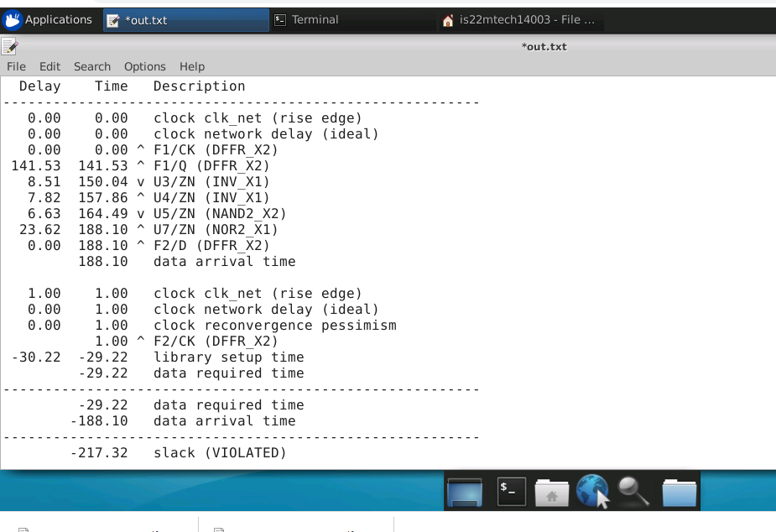Open the Options menu
The image size is (776, 532).
(x=144, y=66)
